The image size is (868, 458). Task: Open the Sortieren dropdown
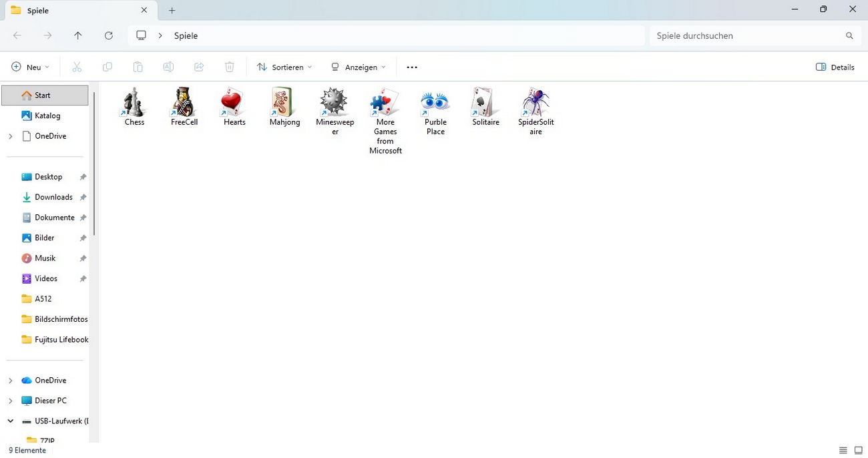pos(284,67)
